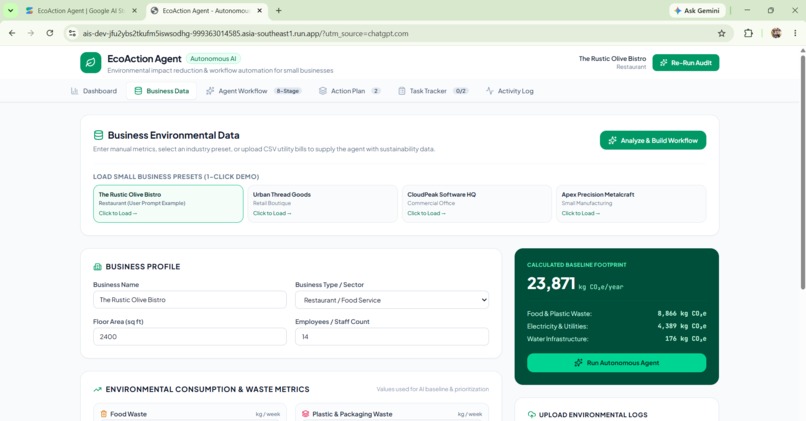
Task: Click the Re-Run Audit button
Action: tap(686, 63)
